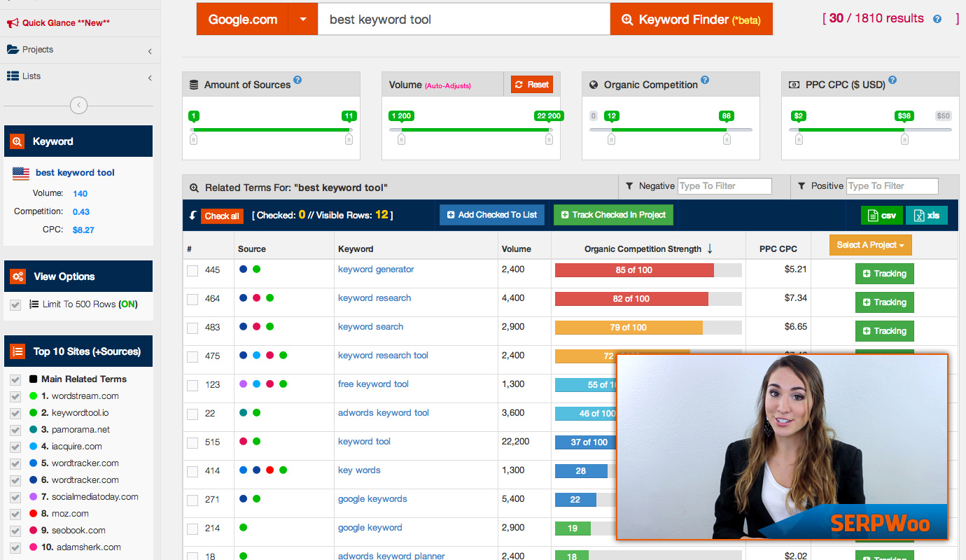
Task: Click help icon next to Amount of Sources
Action: click(x=297, y=80)
